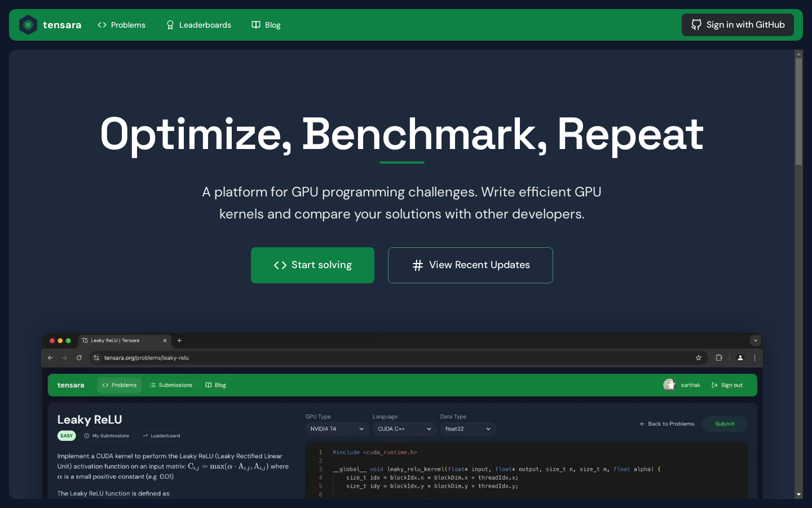Click the Start solving button
812x508 pixels.
click(x=312, y=265)
